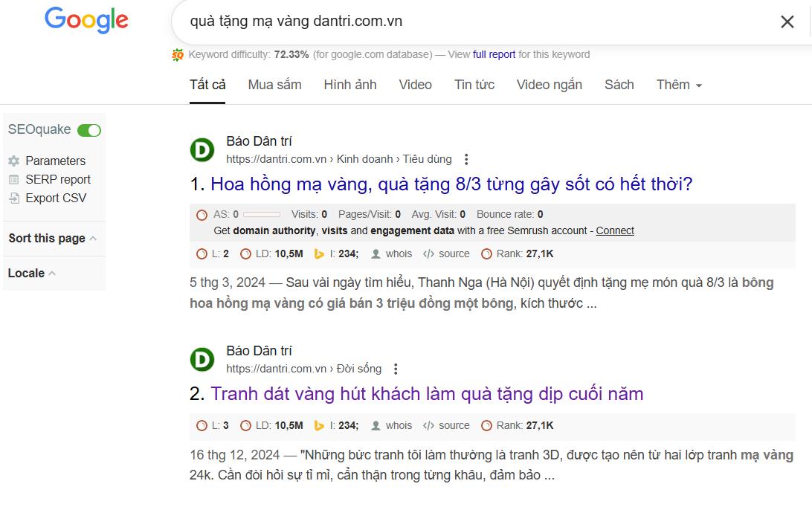Open the Tin tức tab
Viewport: 812px width, 507px height.
coord(474,85)
